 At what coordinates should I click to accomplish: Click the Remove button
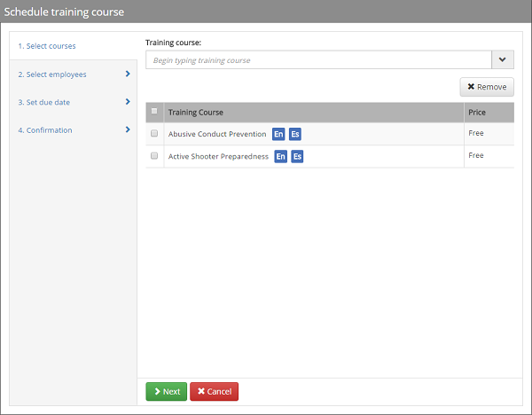pos(487,87)
